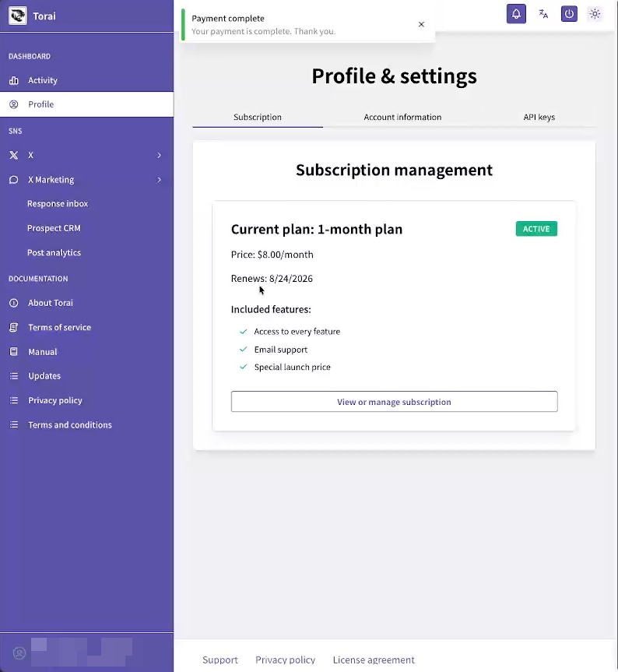Click the checkmark beside Email support
The height and width of the screenshot is (672, 618).
244,350
